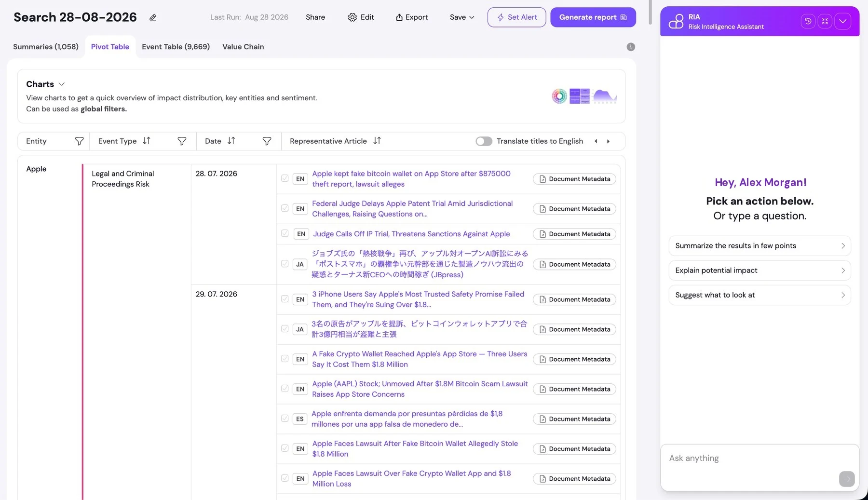Click the Set Alert button
This screenshot has width=868, height=500.
pyautogui.click(x=516, y=17)
